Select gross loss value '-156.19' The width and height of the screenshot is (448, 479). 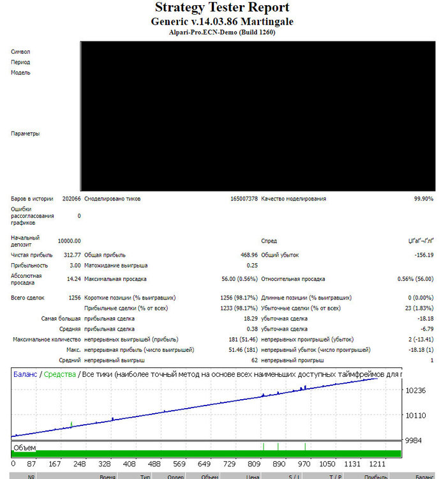pyautogui.click(x=424, y=255)
